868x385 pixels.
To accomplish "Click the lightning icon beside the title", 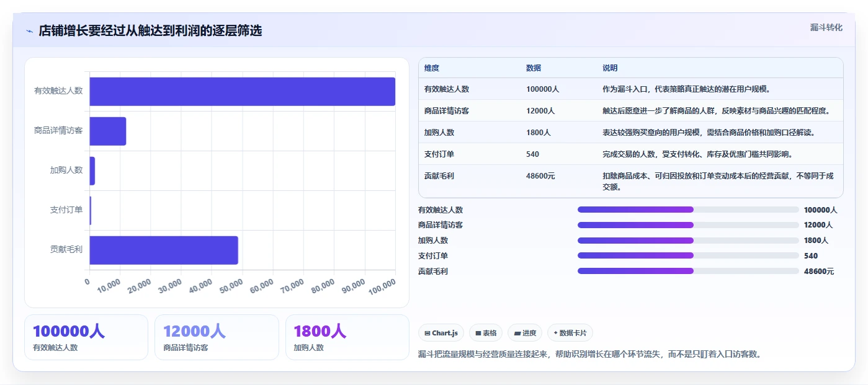I will pyautogui.click(x=30, y=31).
